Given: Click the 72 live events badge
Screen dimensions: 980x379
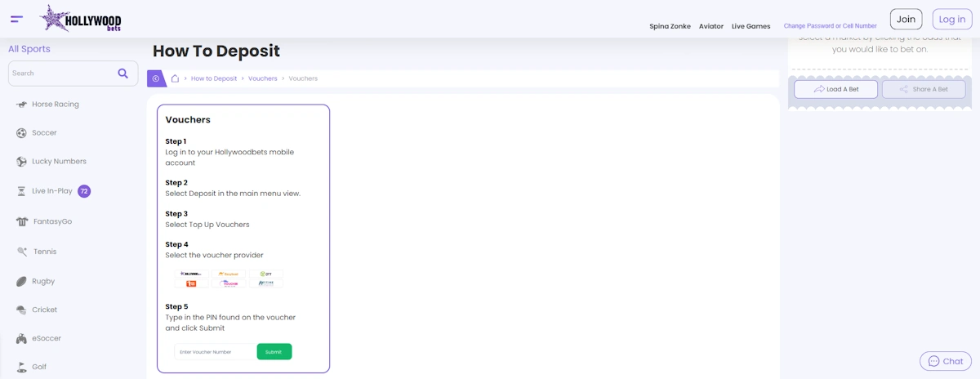Looking at the screenshot, I should (x=84, y=191).
